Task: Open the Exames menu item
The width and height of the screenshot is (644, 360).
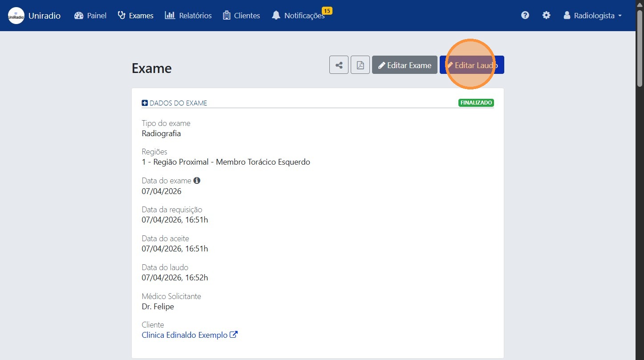Action: [135, 16]
